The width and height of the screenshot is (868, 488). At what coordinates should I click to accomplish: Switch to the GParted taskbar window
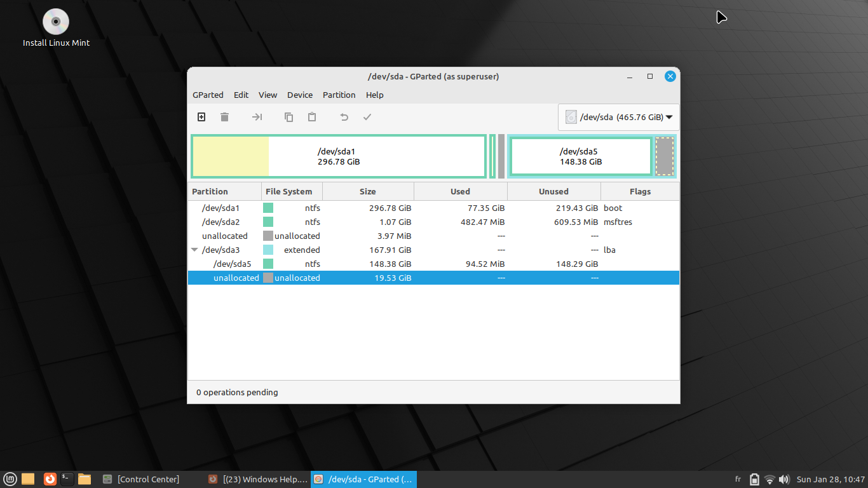[x=363, y=479]
